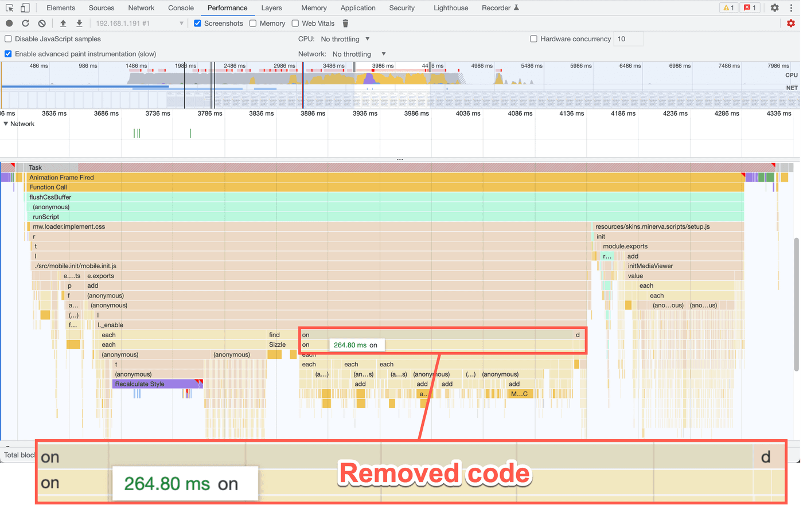Select the ./src/mobile.init/mobile.init.js entry

pyautogui.click(x=310, y=266)
